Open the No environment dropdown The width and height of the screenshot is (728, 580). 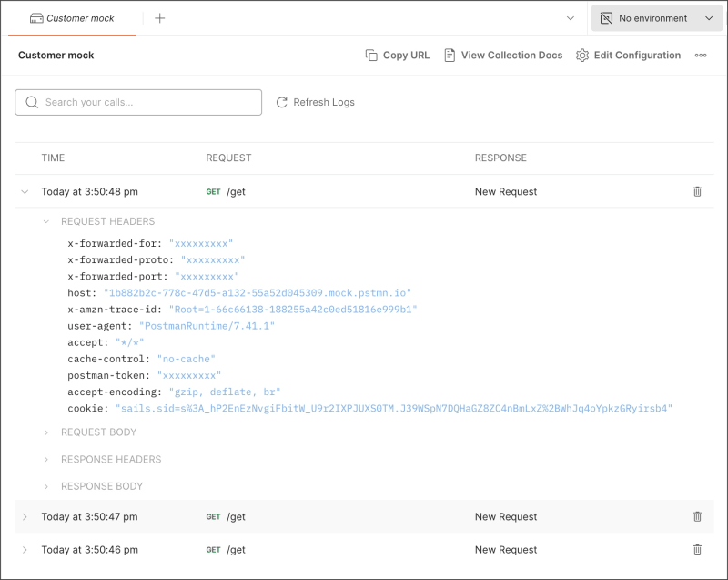tap(657, 18)
